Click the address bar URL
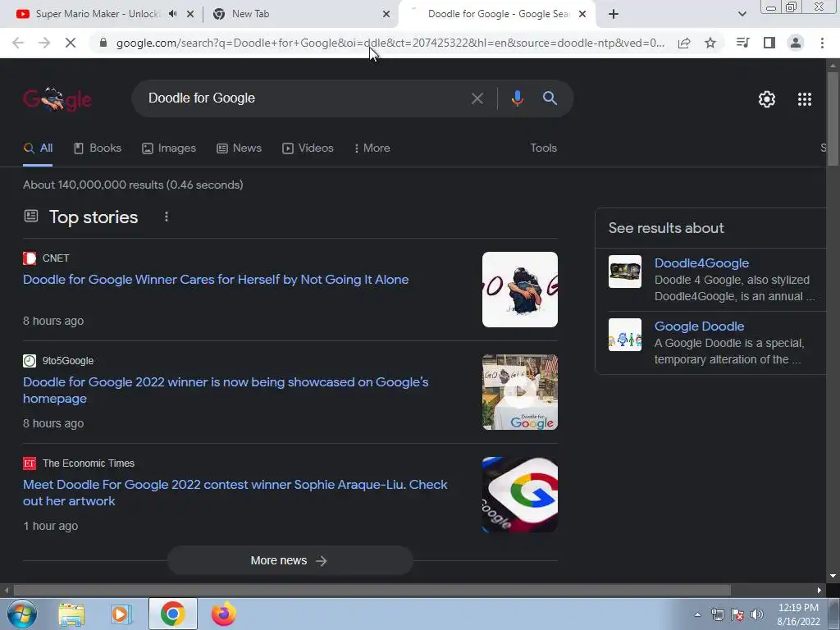This screenshot has width=840, height=630. pos(390,43)
